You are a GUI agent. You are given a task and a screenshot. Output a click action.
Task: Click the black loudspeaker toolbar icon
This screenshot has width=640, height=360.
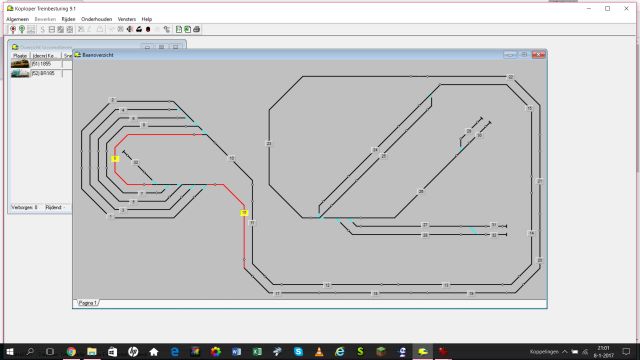[x=130, y=29]
